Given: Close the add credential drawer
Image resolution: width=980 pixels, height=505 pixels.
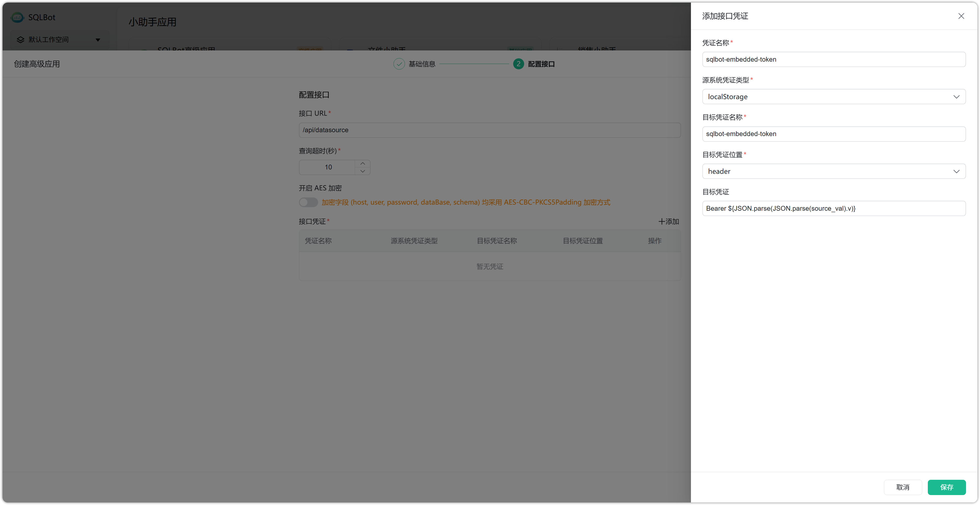Looking at the screenshot, I should click(x=961, y=16).
